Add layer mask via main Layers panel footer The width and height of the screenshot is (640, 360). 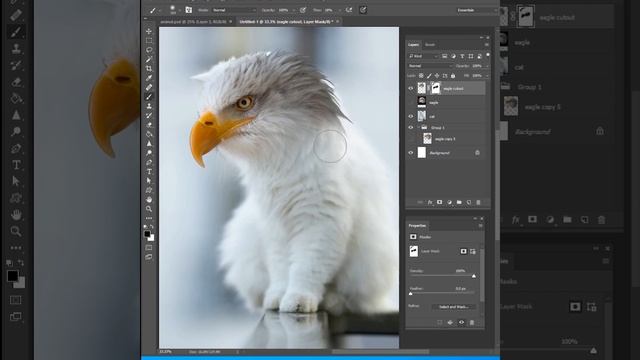click(x=440, y=202)
